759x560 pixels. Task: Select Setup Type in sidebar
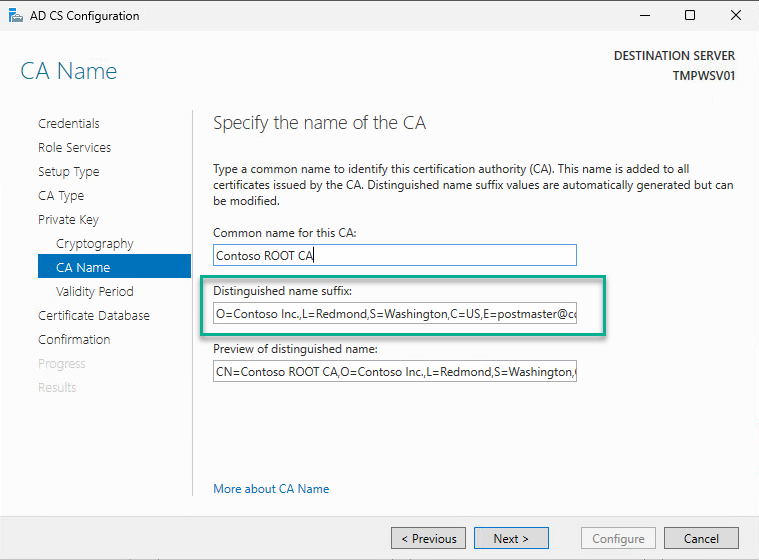tap(68, 172)
